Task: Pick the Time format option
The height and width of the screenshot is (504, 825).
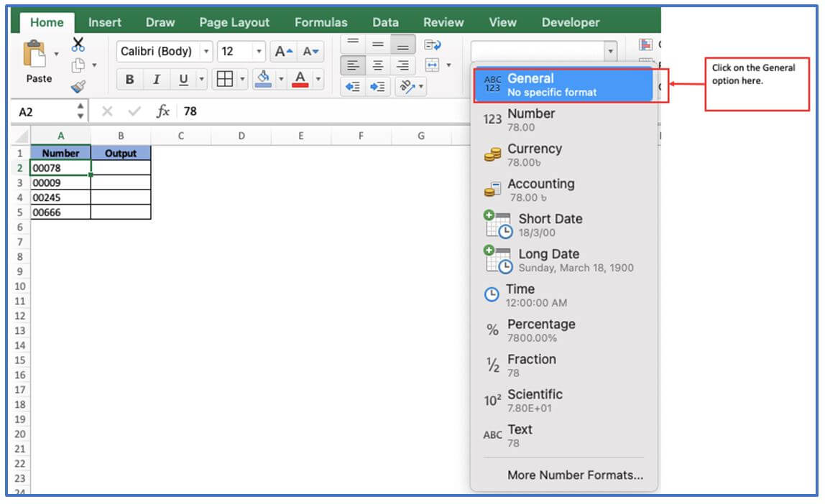Action: click(x=563, y=295)
